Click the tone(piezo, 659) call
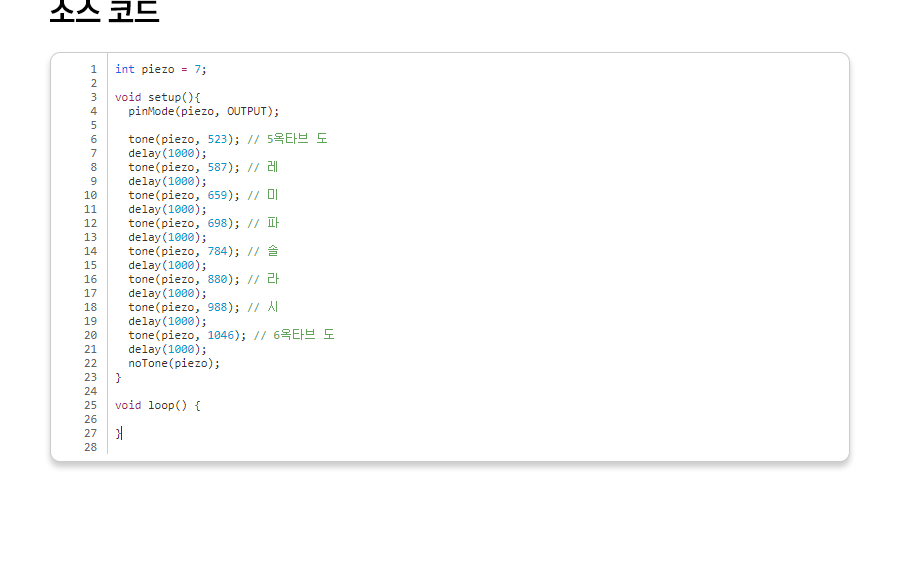Viewport: 900px width, 561px height. tap(183, 195)
